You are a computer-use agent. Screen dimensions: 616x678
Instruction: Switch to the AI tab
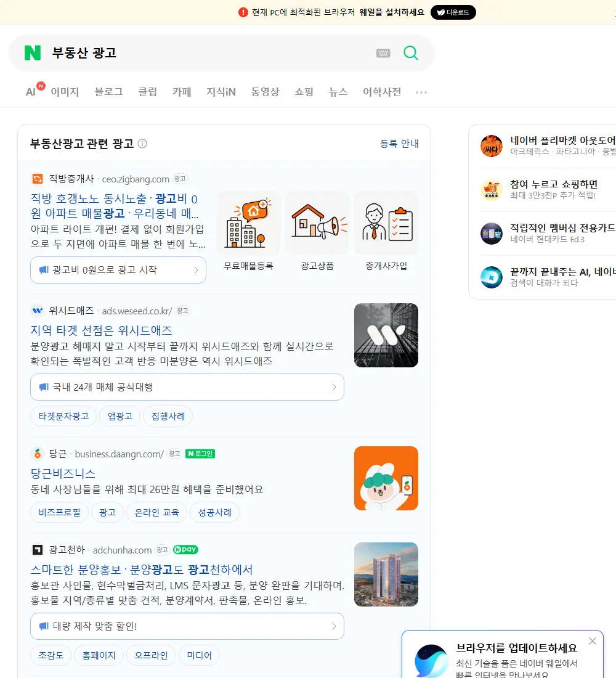tap(31, 92)
